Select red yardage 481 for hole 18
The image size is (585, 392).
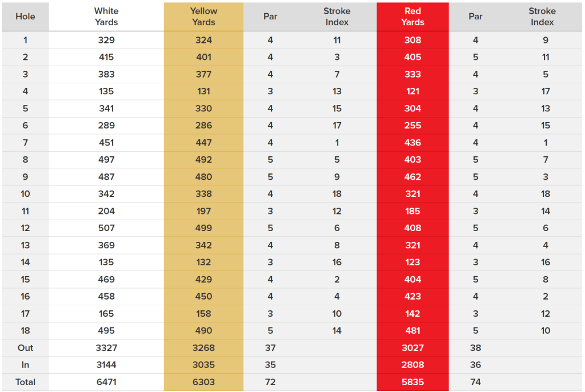(412, 330)
